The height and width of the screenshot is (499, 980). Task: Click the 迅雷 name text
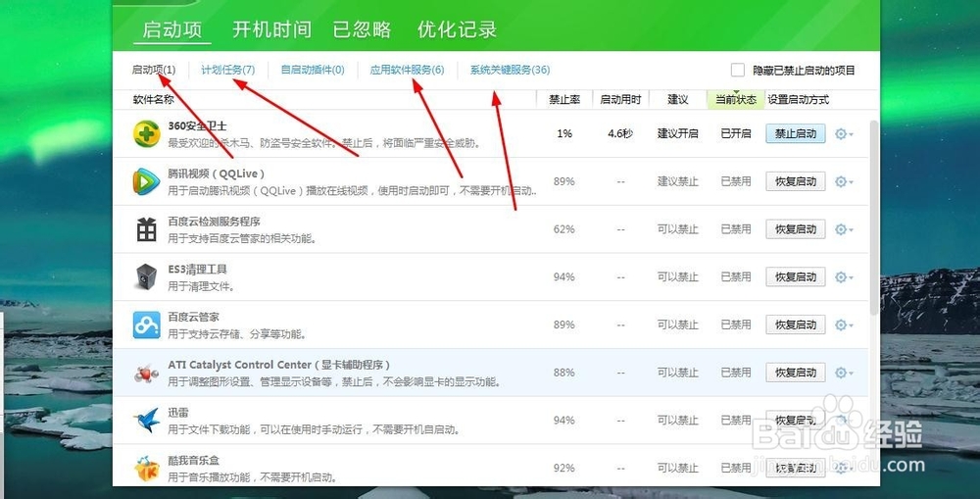click(x=178, y=413)
